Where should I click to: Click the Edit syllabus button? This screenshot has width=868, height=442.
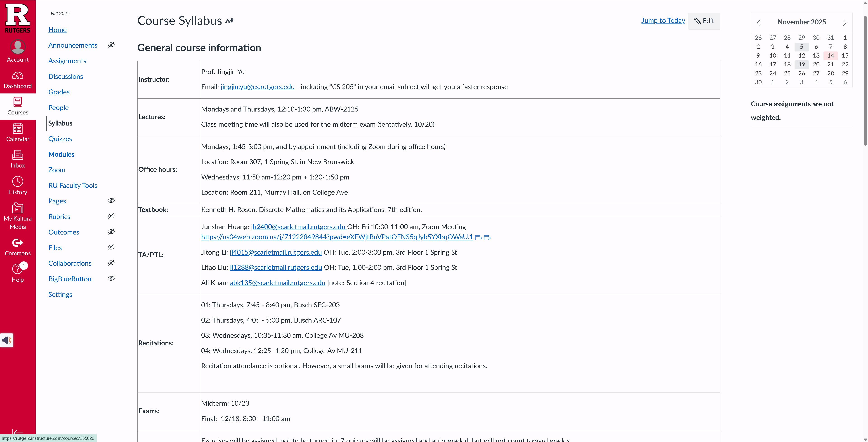pos(704,21)
